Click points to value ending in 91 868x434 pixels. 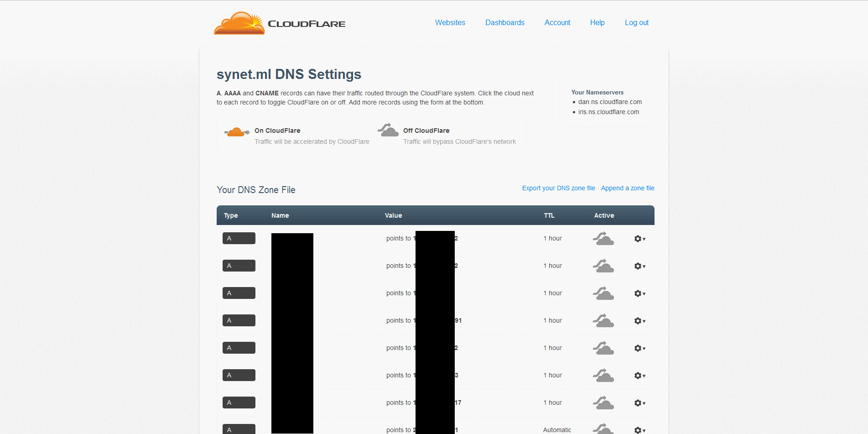coord(424,320)
